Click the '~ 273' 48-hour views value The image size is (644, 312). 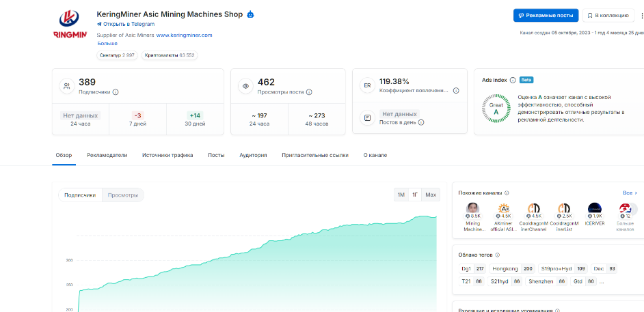317,115
